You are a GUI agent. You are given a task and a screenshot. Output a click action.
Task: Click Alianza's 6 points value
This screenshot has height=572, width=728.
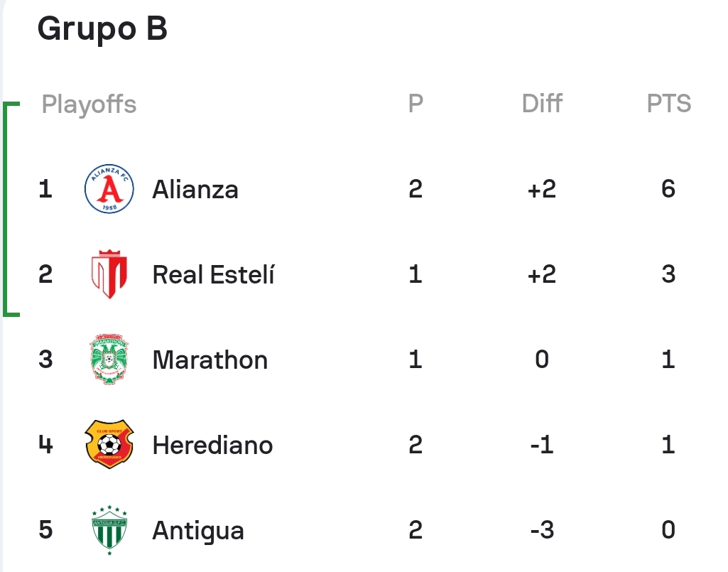668,188
